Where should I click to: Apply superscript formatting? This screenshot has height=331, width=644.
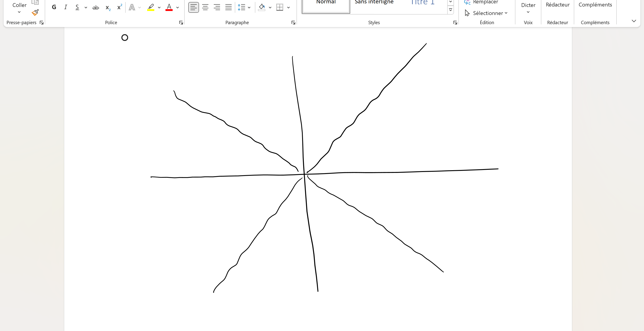point(119,7)
